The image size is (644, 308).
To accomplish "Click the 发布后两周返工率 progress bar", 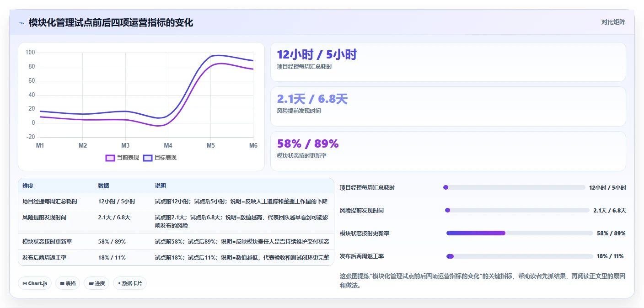I will point(520,256).
